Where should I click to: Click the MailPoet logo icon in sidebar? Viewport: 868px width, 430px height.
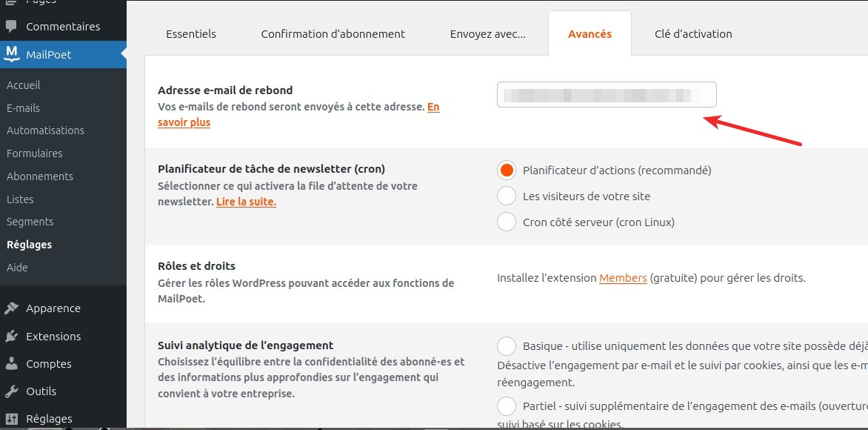[12, 54]
